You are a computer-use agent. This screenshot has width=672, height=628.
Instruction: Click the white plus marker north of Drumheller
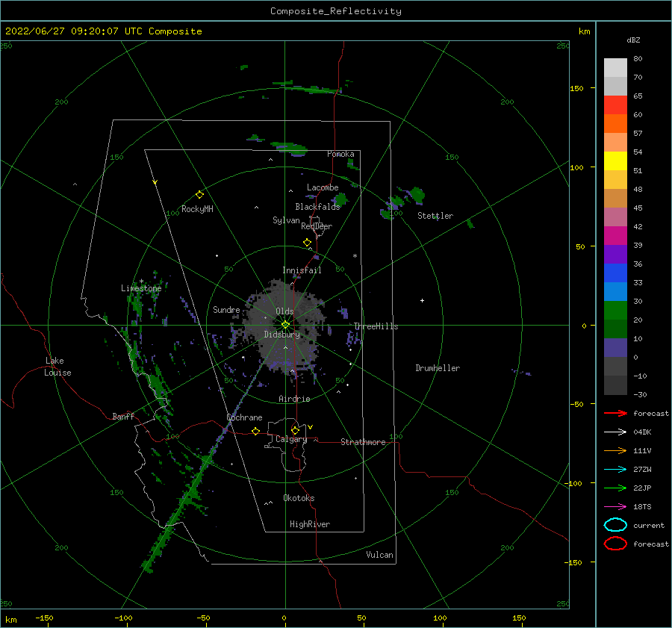click(422, 300)
